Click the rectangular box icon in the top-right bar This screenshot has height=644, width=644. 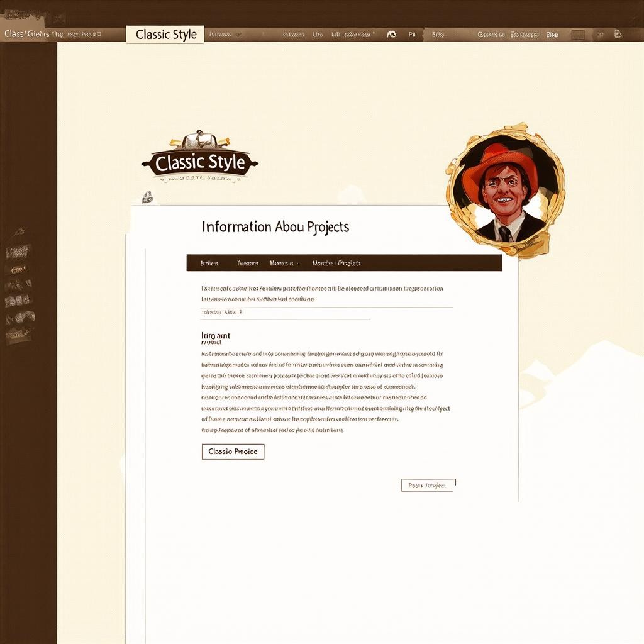click(578, 35)
